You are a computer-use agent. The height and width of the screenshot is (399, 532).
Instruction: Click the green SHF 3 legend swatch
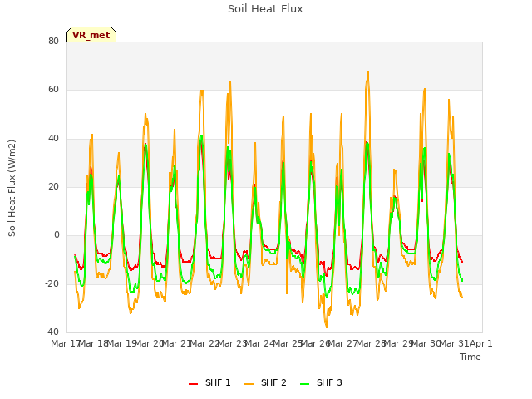[x=305, y=383]
